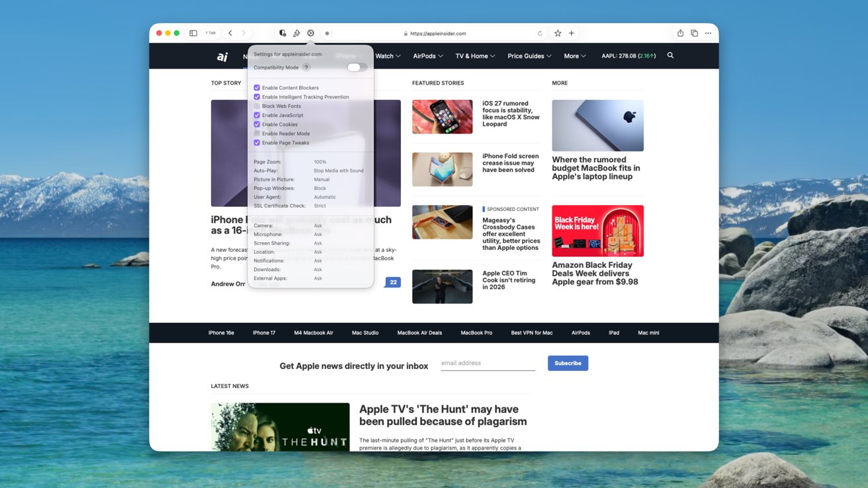The height and width of the screenshot is (488, 868).
Task: Uncheck Enable Content Blockers
Action: 257,88
